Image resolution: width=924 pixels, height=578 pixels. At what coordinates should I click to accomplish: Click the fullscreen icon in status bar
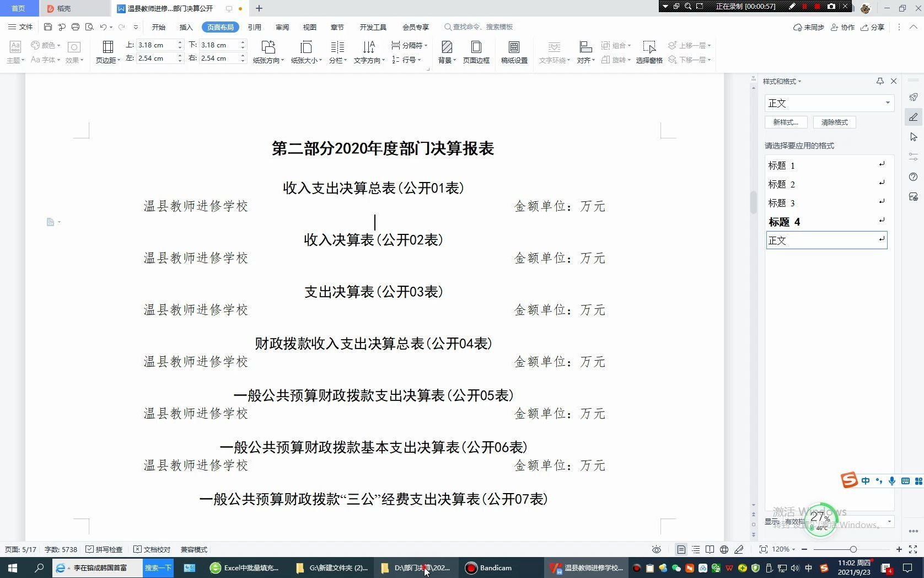913,549
